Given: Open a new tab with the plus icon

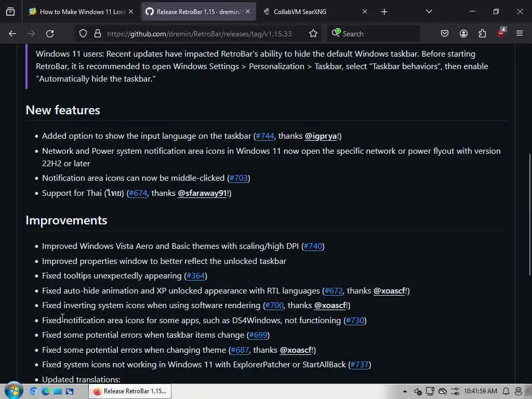Looking at the screenshot, I should click(x=384, y=12).
